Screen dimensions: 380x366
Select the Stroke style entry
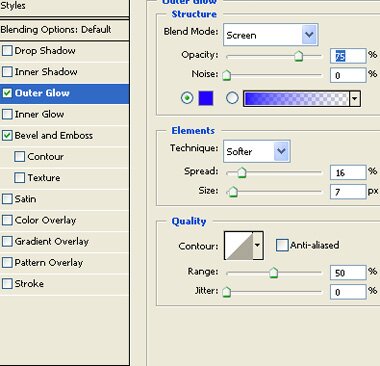click(64, 284)
